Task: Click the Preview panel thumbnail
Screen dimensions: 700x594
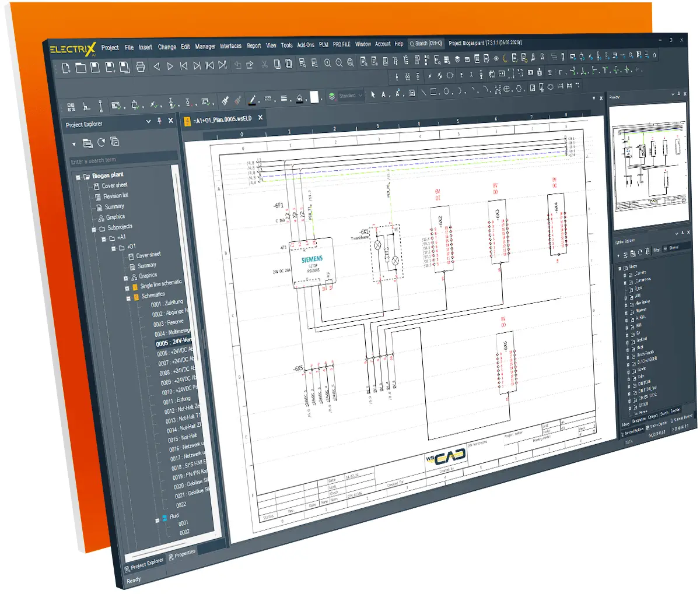Action: pyautogui.click(x=649, y=166)
